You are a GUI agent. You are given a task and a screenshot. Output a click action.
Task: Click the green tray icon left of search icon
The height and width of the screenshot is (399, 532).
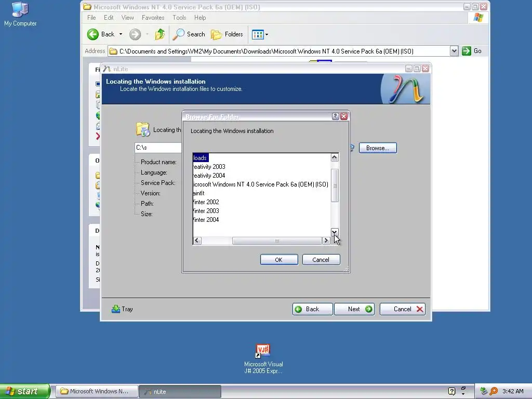(x=484, y=391)
